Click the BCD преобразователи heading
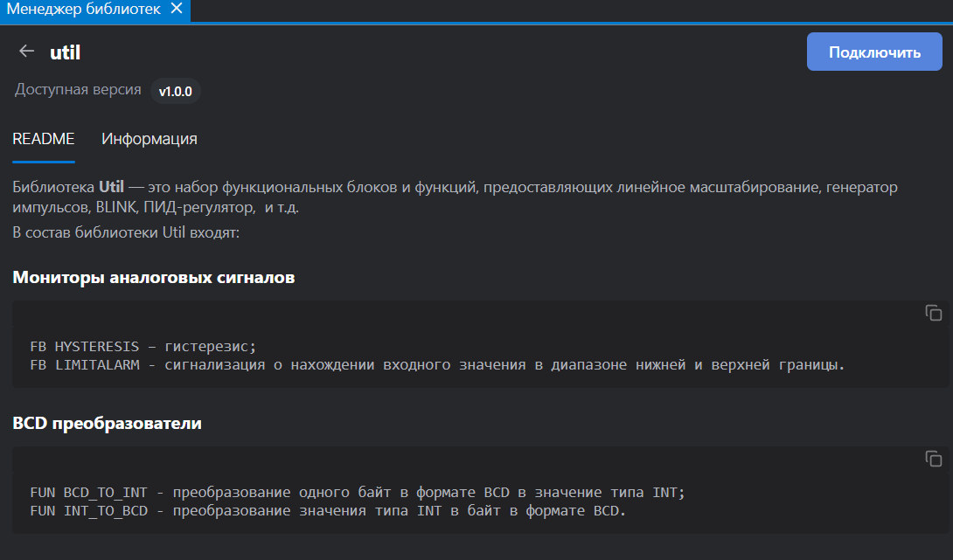The width and height of the screenshot is (953, 560). 107,424
